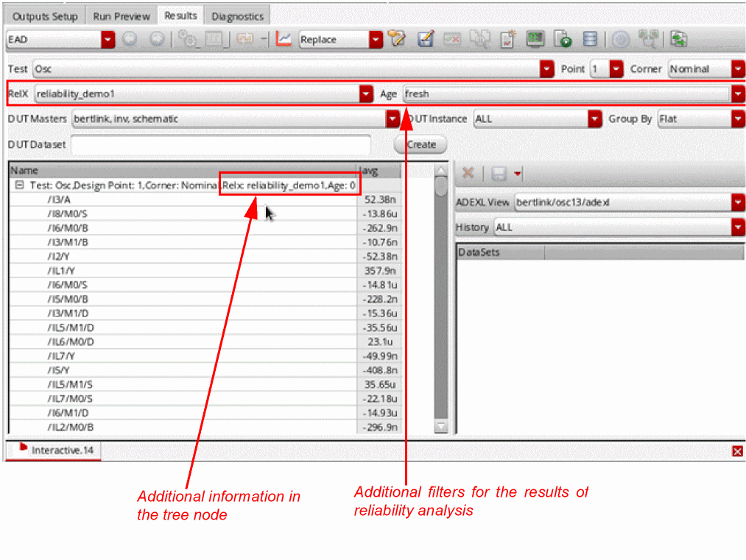Select the Results tab
746x560 pixels.
coord(180,15)
